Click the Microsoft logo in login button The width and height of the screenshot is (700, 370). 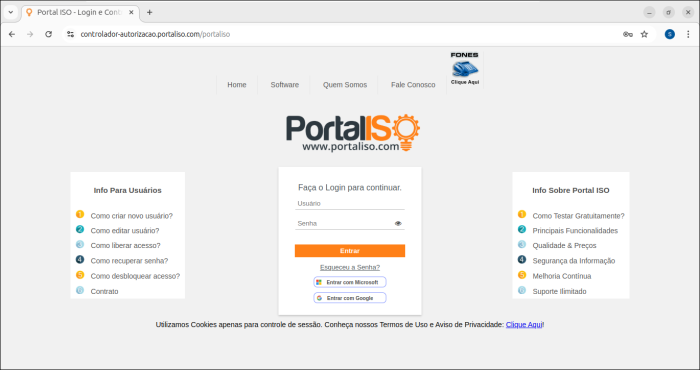319,283
